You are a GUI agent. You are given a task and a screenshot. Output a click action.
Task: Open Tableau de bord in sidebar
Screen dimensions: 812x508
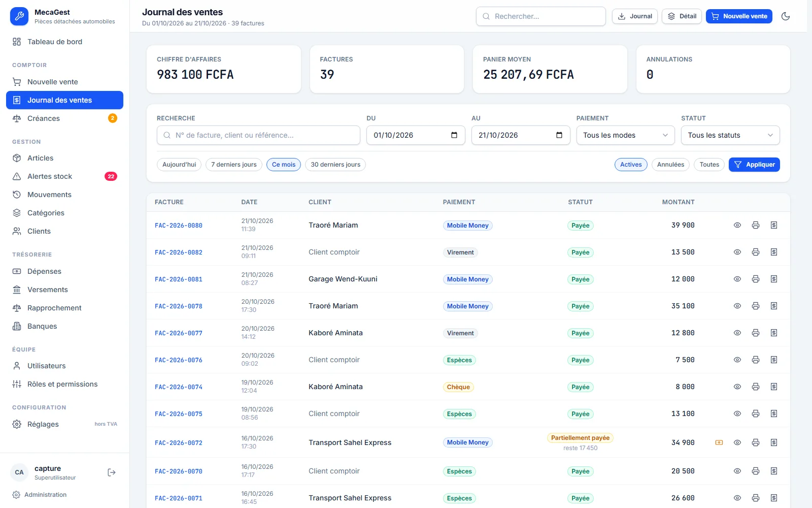[64, 42]
